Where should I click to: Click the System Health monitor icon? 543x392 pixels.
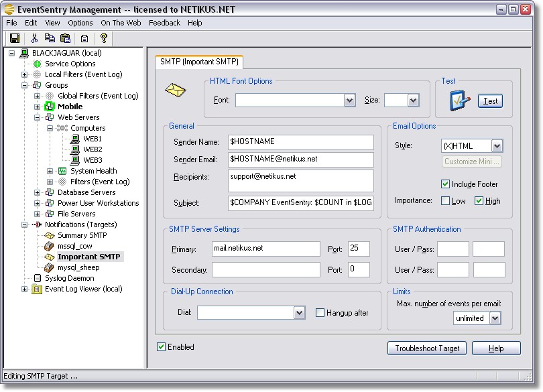tap(62, 171)
